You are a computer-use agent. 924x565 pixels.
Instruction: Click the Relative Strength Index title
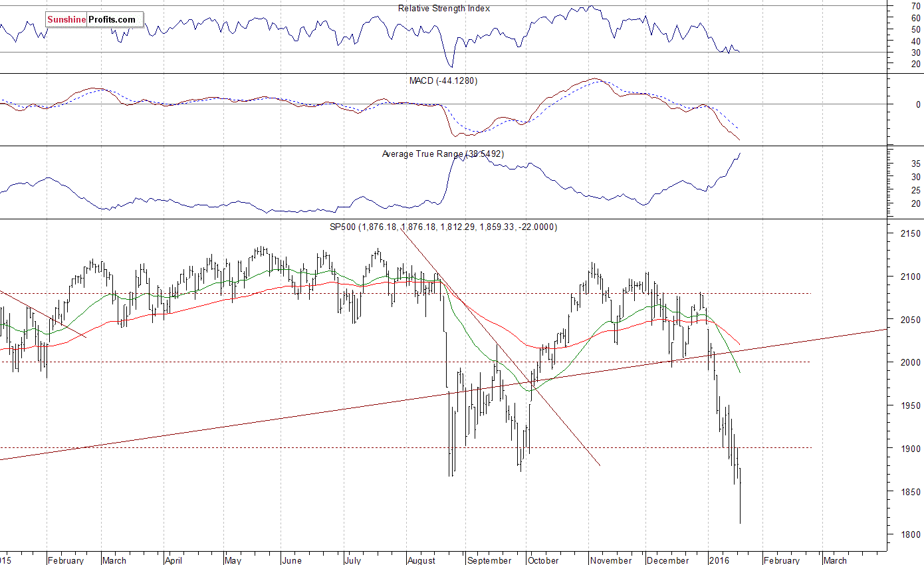(x=444, y=8)
